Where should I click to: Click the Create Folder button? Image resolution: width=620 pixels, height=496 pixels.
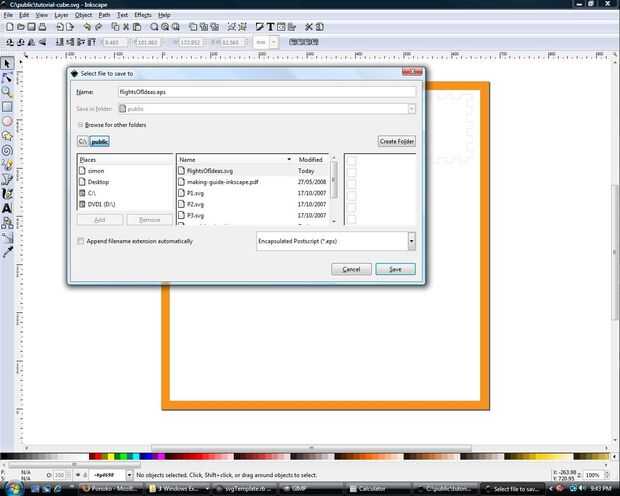(x=397, y=141)
